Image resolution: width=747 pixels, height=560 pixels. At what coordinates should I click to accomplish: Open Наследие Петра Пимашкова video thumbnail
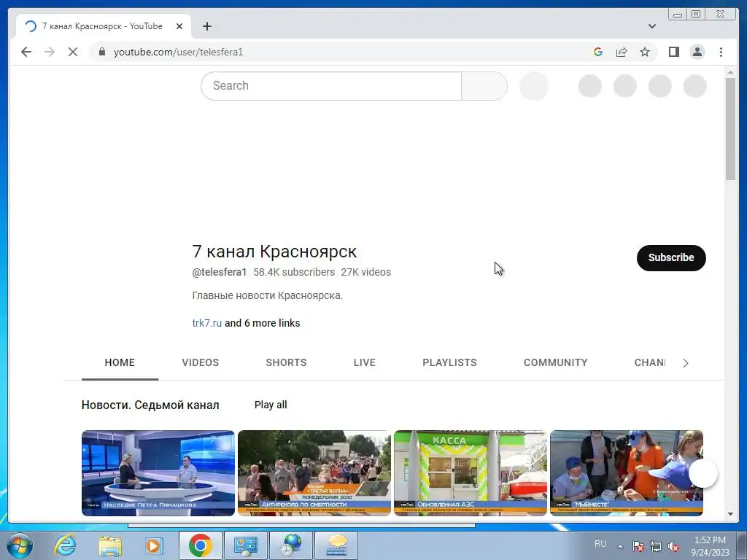pos(158,472)
